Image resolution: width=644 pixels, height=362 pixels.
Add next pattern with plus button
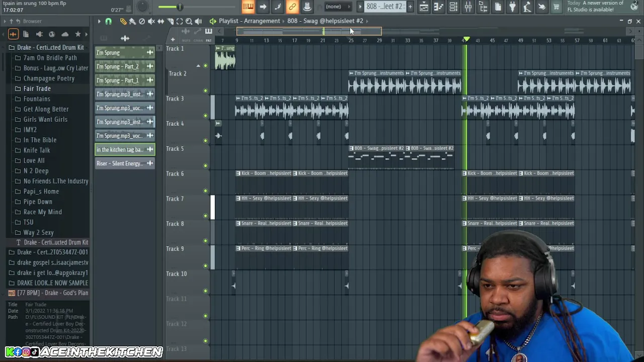pyautogui.click(x=410, y=7)
